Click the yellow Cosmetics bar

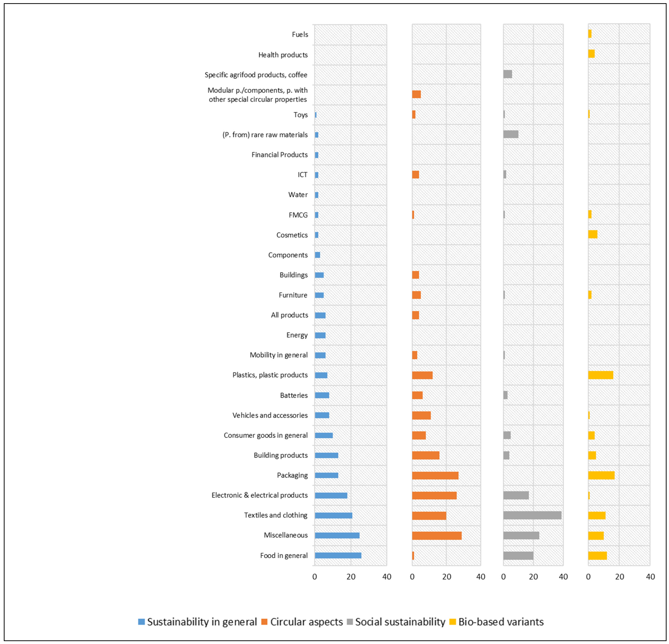(x=593, y=235)
